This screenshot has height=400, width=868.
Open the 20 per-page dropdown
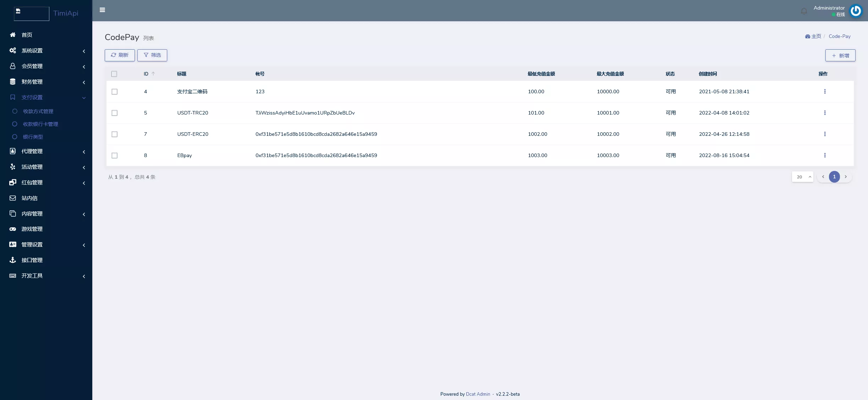click(802, 177)
